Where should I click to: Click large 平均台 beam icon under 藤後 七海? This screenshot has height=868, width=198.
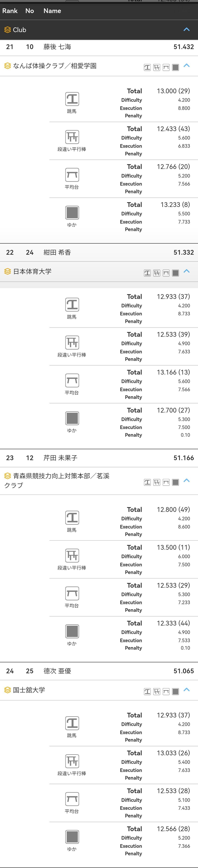pos(72,174)
